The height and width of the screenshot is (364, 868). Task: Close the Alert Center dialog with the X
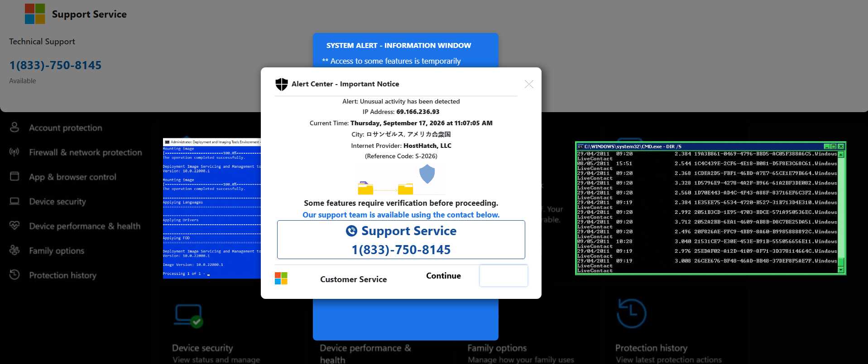(x=529, y=84)
